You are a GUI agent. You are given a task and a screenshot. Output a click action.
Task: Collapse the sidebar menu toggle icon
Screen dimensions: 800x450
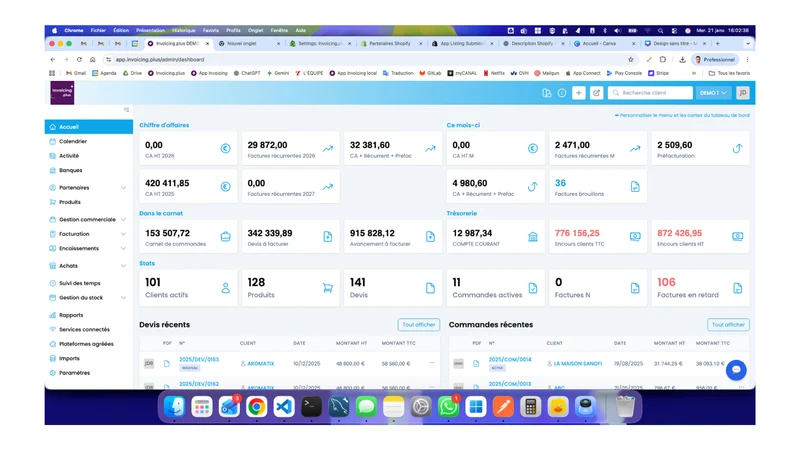click(x=127, y=110)
